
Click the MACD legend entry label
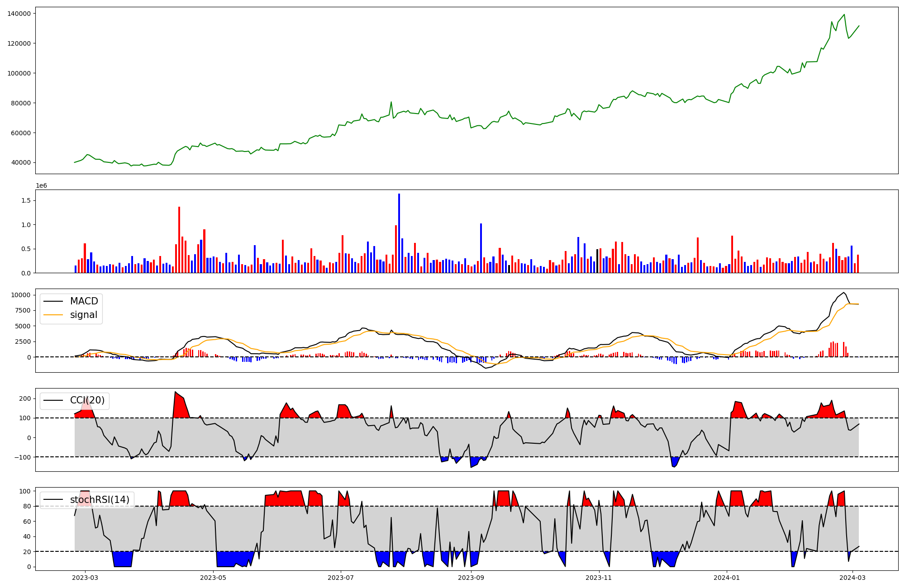coord(84,301)
